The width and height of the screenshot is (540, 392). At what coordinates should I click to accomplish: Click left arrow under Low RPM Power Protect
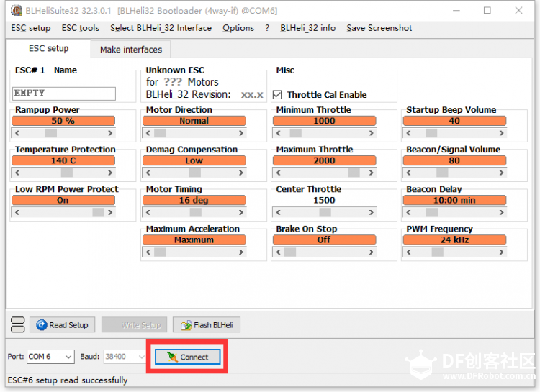(17, 212)
